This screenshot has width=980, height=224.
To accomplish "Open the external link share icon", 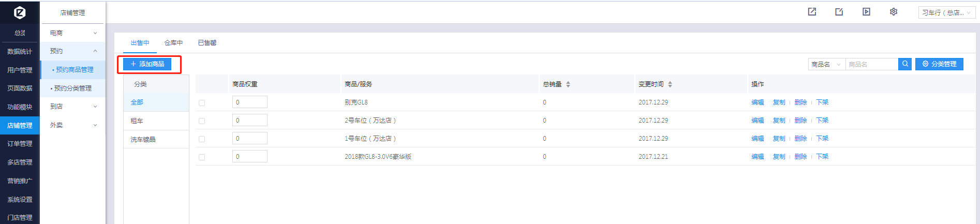I will 812,12.
